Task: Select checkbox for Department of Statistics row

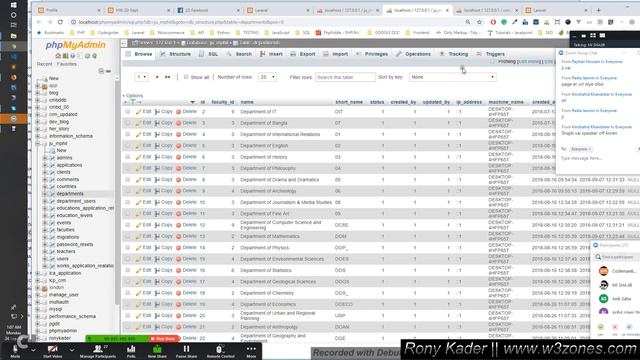Action: [128, 270]
